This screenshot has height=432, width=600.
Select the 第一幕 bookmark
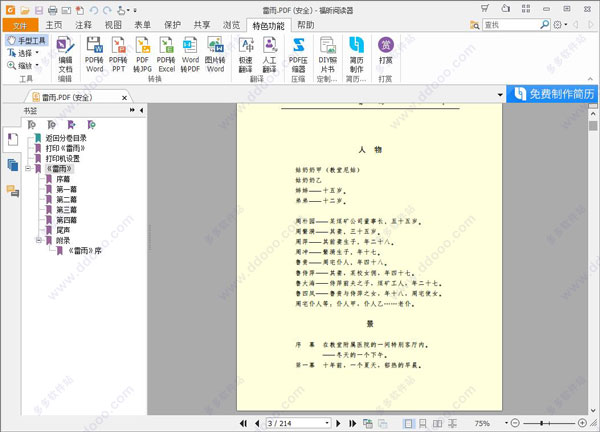[x=67, y=189]
